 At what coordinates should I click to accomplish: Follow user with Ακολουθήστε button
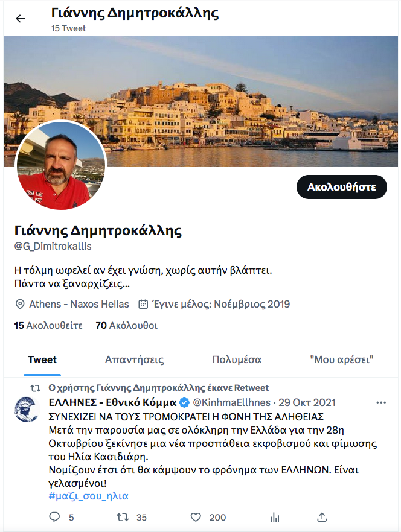pyautogui.click(x=342, y=187)
